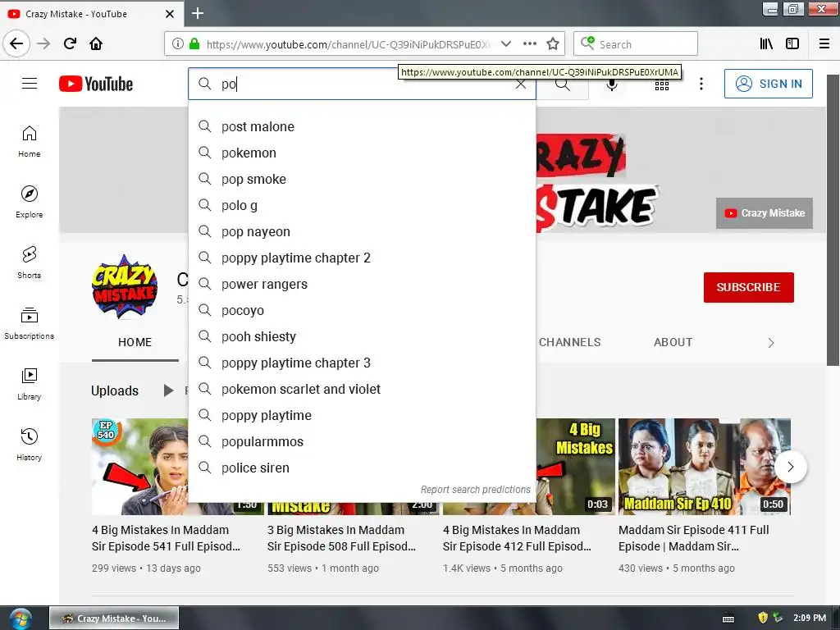
Task: Click Report search predictions link
Action: pyautogui.click(x=475, y=489)
